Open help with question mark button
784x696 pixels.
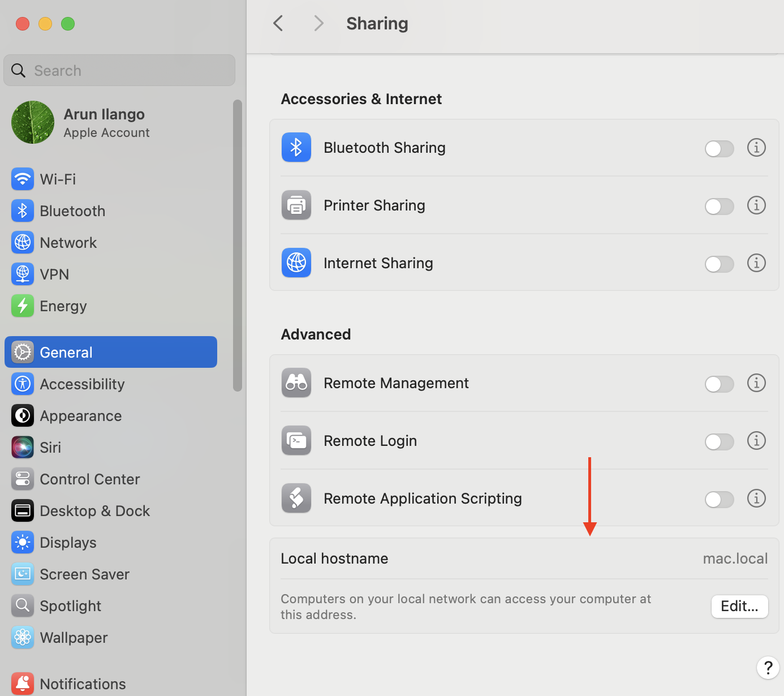click(768, 668)
